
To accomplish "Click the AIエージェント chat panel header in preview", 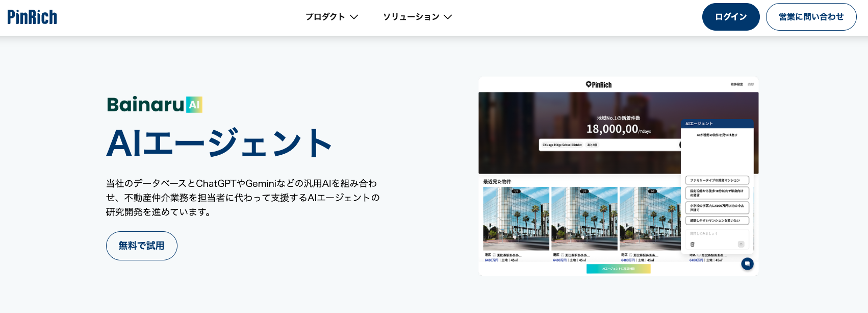I will pyautogui.click(x=717, y=124).
